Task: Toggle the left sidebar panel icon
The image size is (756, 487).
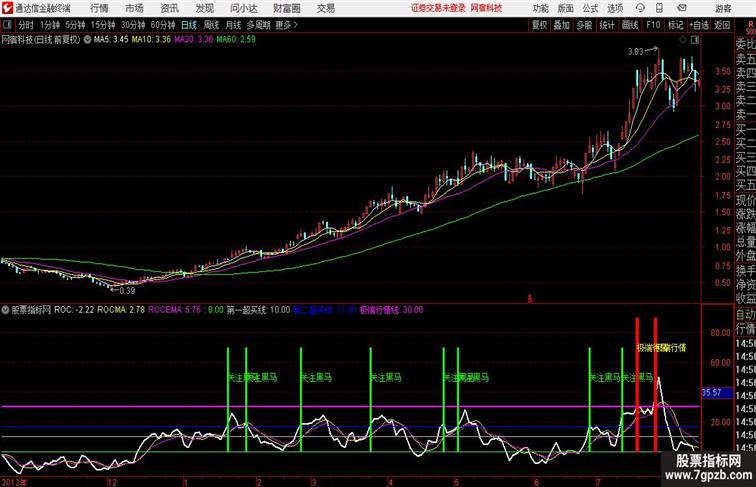Action: (7, 25)
